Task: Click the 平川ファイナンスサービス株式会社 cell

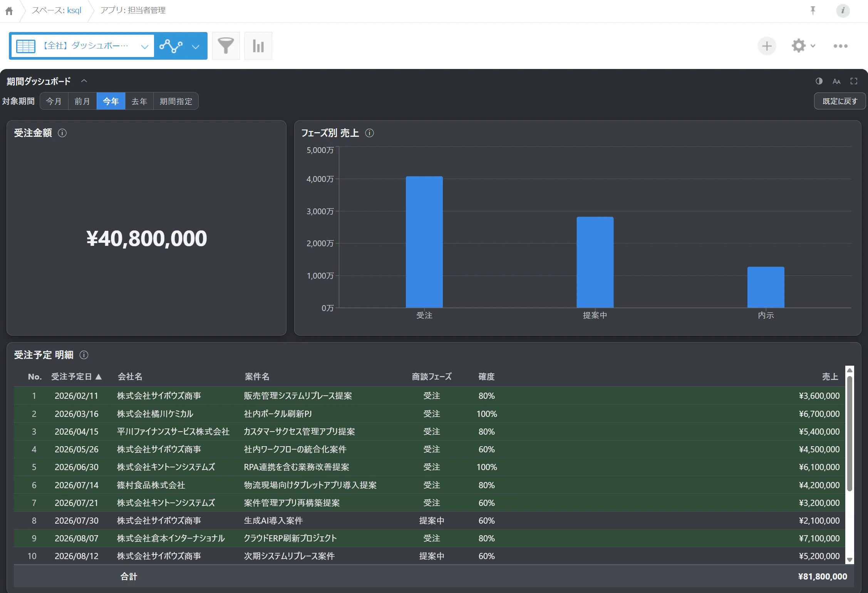Action: [x=173, y=432]
